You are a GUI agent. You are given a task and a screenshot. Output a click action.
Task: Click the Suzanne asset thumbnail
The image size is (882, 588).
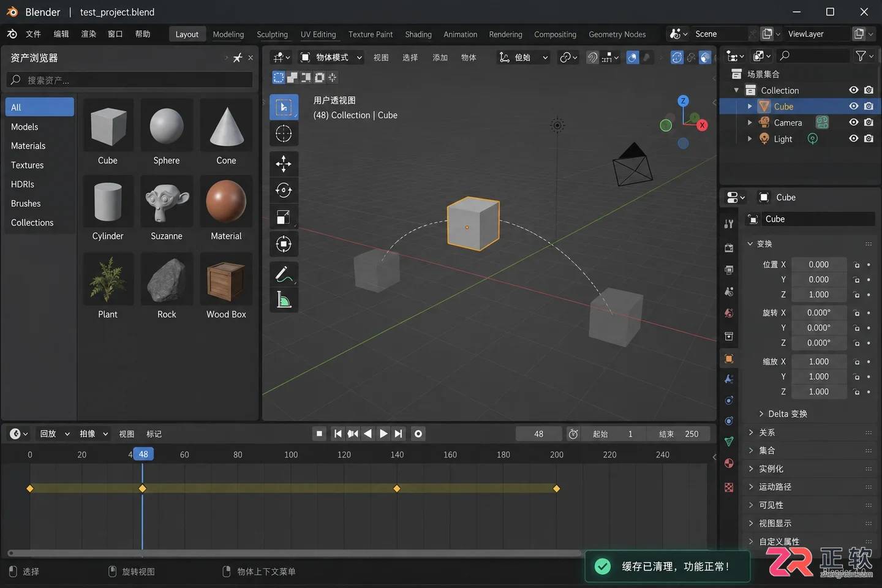pos(167,202)
